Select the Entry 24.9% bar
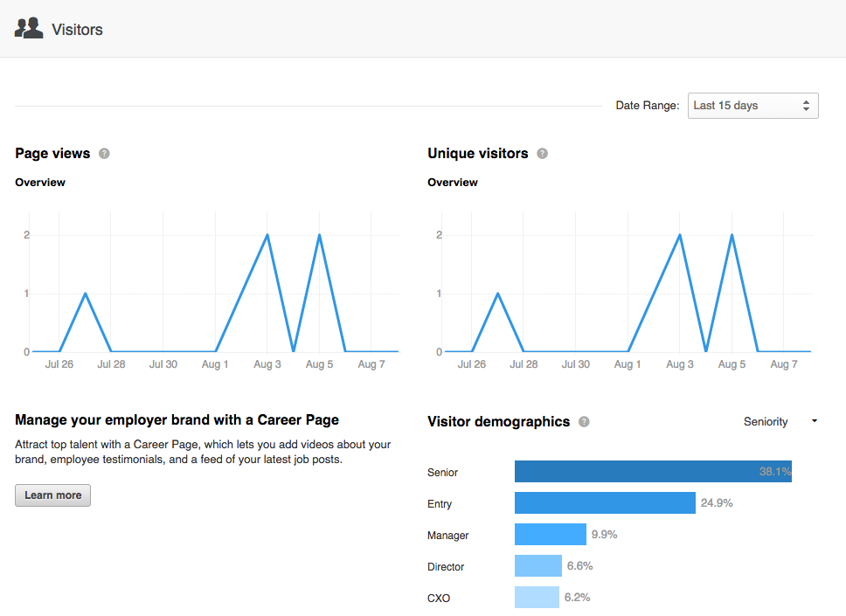 605,503
